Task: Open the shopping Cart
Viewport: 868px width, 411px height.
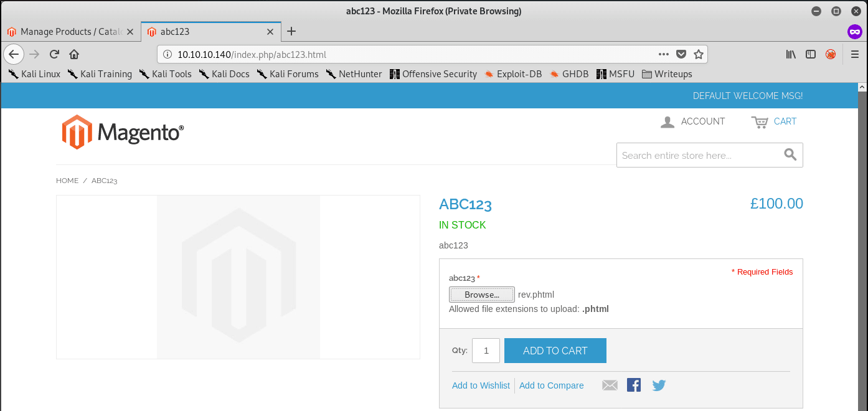Action: pyautogui.click(x=774, y=121)
